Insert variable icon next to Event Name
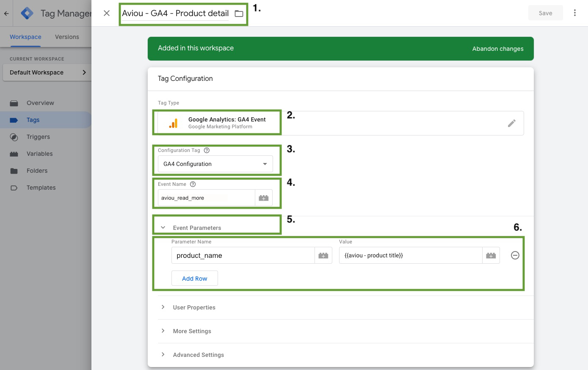The image size is (588, 370). 264,198
